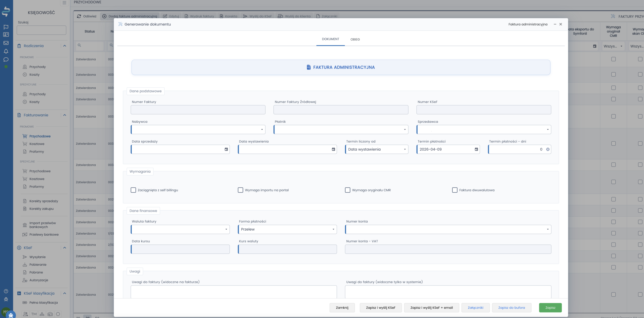Click the Uwagi widoczne na fakturze field
The width and height of the screenshot is (644, 318).
[233, 292]
